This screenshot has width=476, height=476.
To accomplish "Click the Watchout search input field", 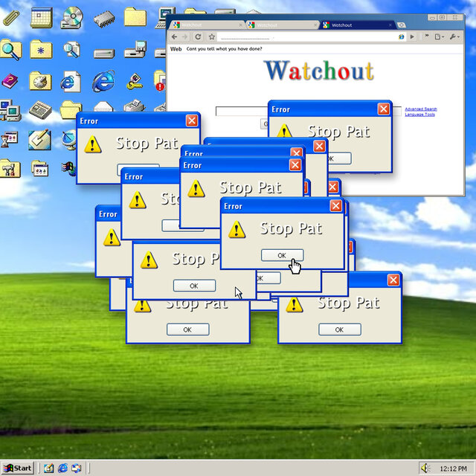I will 242,111.
